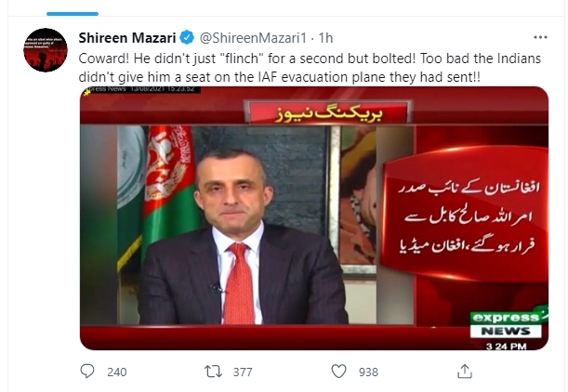Select the active tab with blue underline
The width and height of the screenshot is (568, 392).
point(73,14)
